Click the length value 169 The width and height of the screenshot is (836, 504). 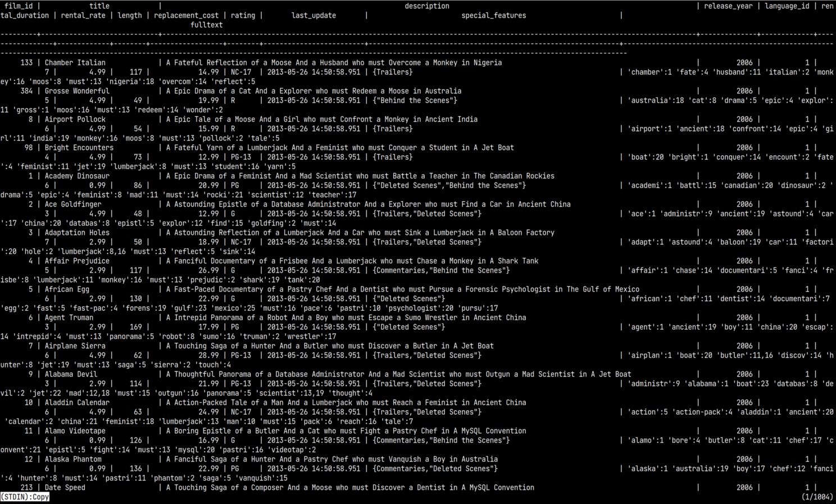coord(136,327)
